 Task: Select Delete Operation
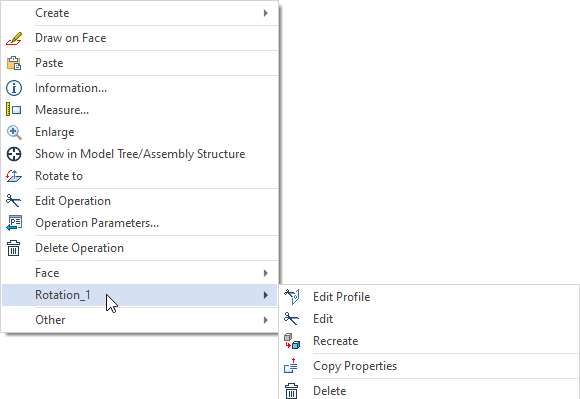pyautogui.click(x=140, y=248)
